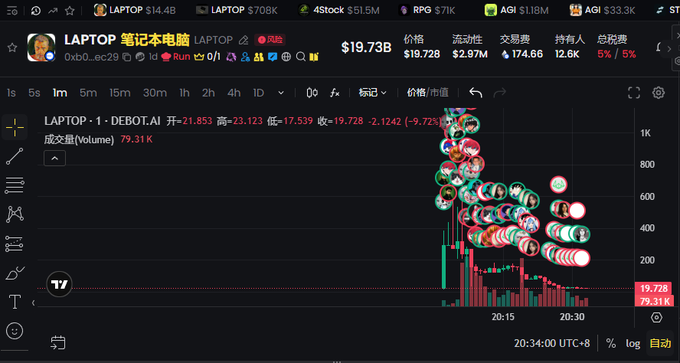Open the list filter settings icon
The height and width of the screenshot is (363, 680).
(x=13, y=10)
